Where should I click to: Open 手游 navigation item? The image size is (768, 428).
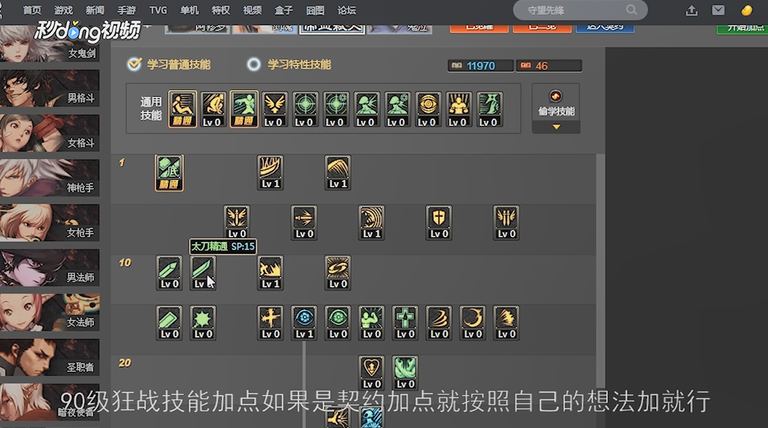[x=126, y=10]
